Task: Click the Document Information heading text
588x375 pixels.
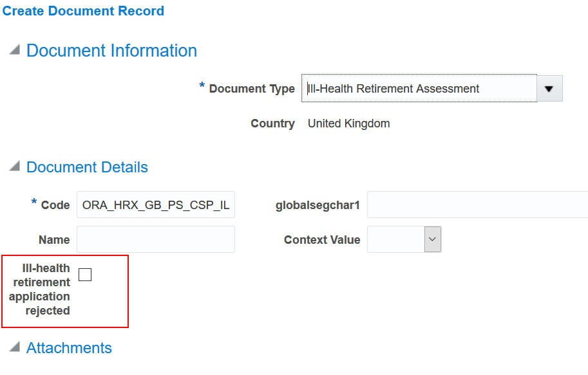Action: tap(111, 51)
